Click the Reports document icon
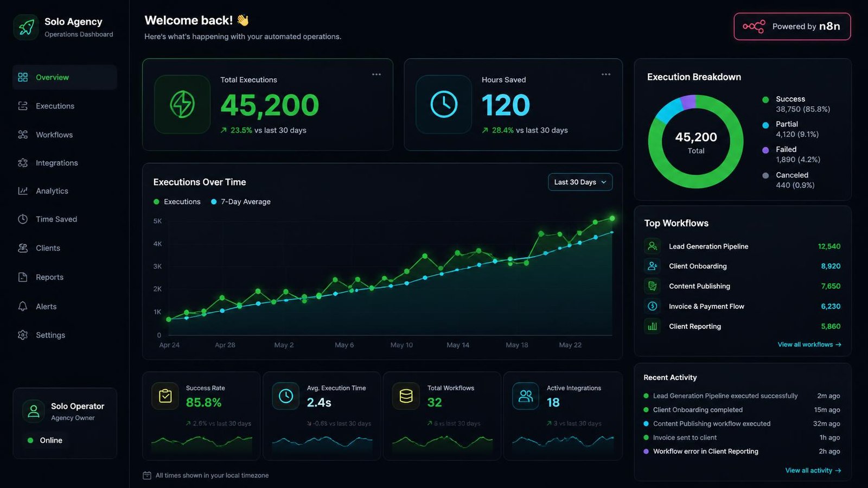This screenshot has width=868, height=488. [x=23, y=277]
